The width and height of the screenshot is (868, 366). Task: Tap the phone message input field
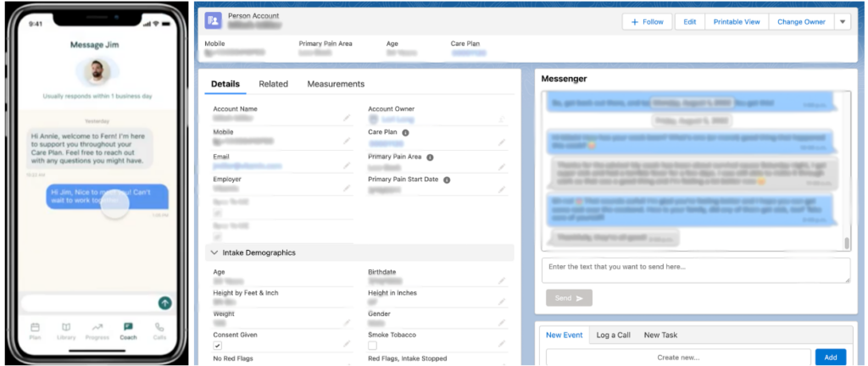89,303
